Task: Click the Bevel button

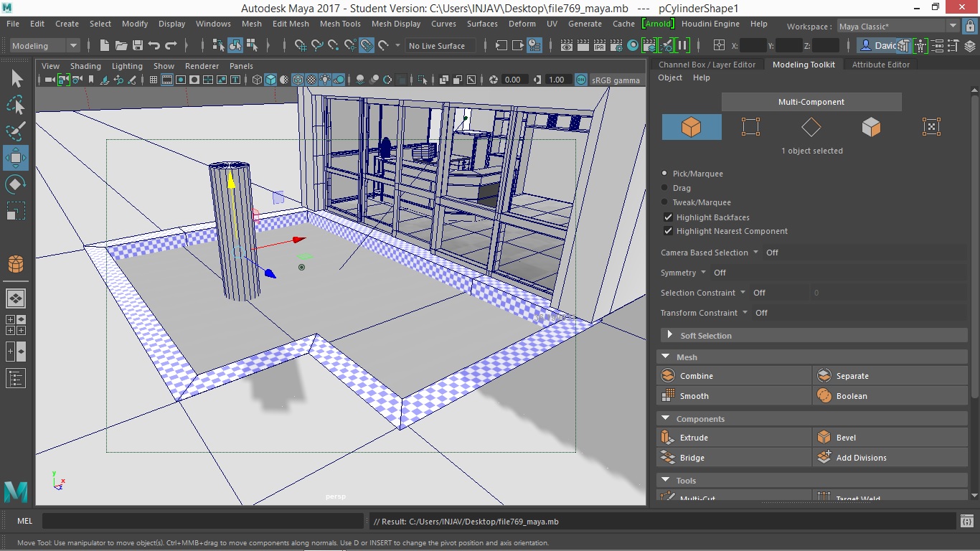Action: coord(890,438)
